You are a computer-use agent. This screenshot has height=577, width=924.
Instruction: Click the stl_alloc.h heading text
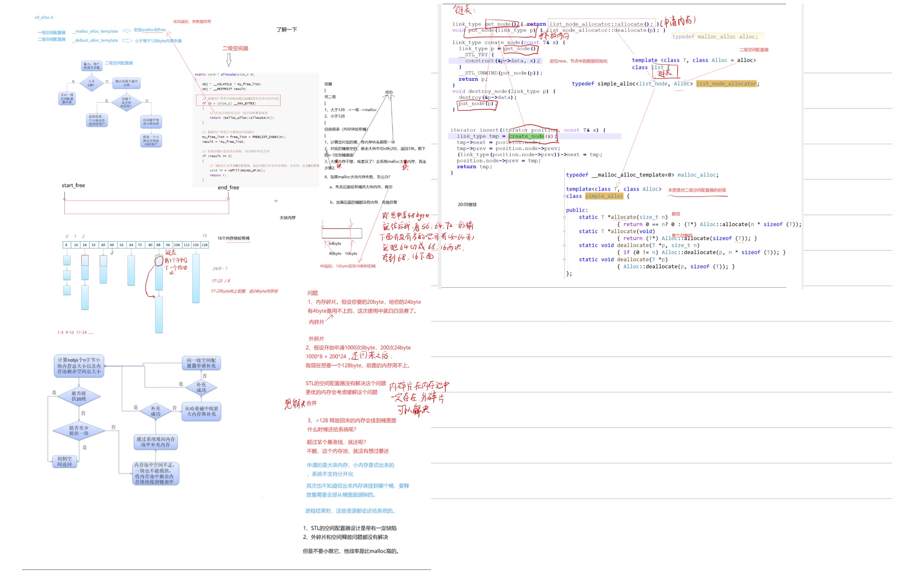[x=44, y=17]
